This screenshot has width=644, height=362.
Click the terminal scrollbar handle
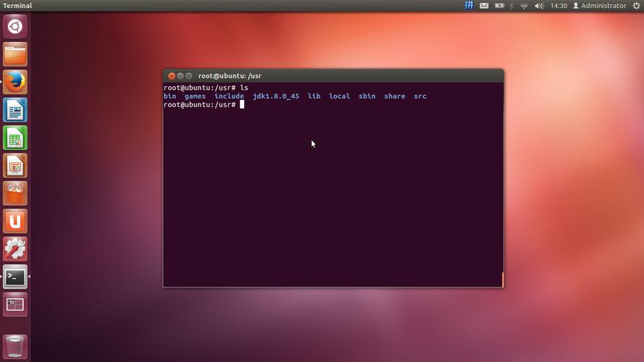(x=503, y=279)
